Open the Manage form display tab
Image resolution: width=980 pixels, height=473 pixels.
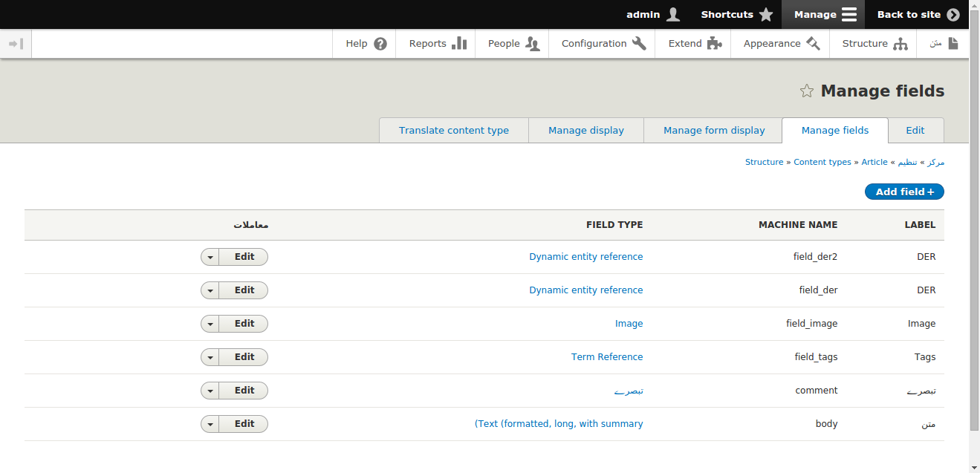713,130
